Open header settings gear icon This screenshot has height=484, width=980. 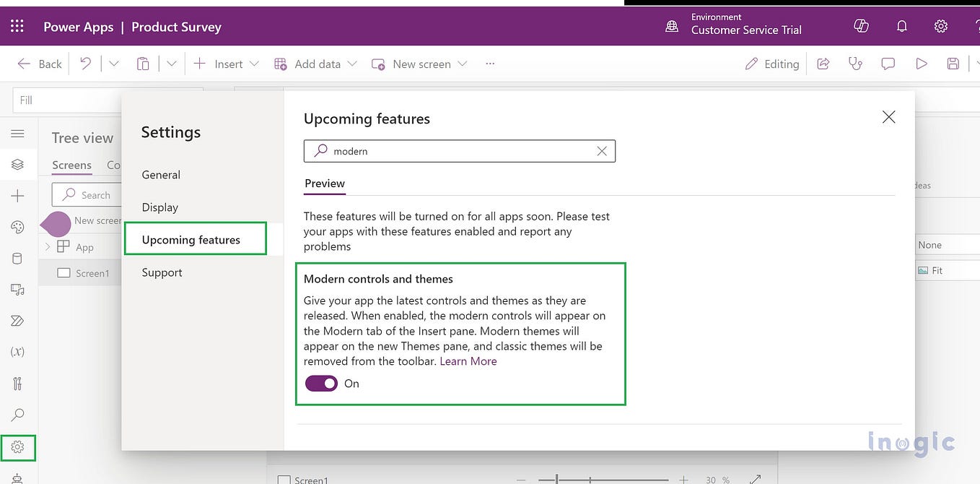(x=941, y=27)
